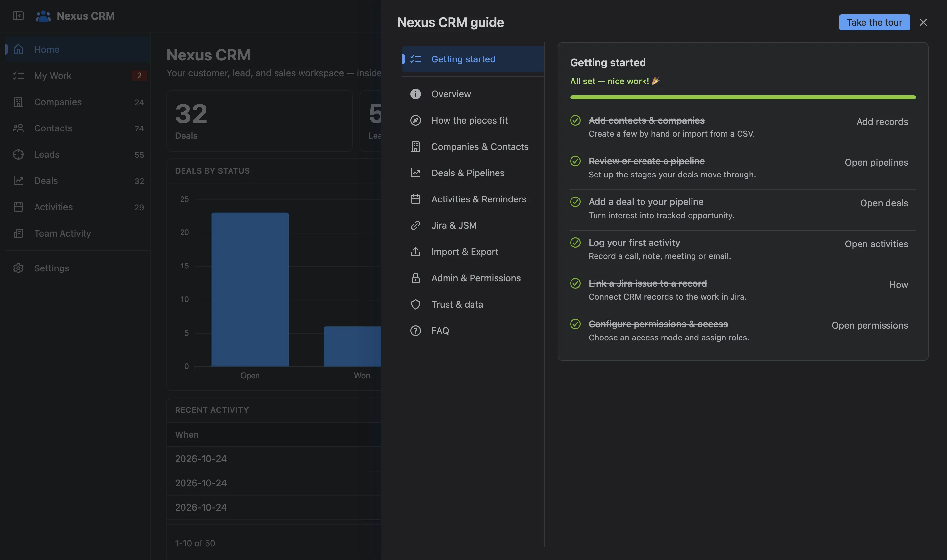947x560 pixels.
Task: Toggle check for Add contacts & companies
Action: coord(575,120)
